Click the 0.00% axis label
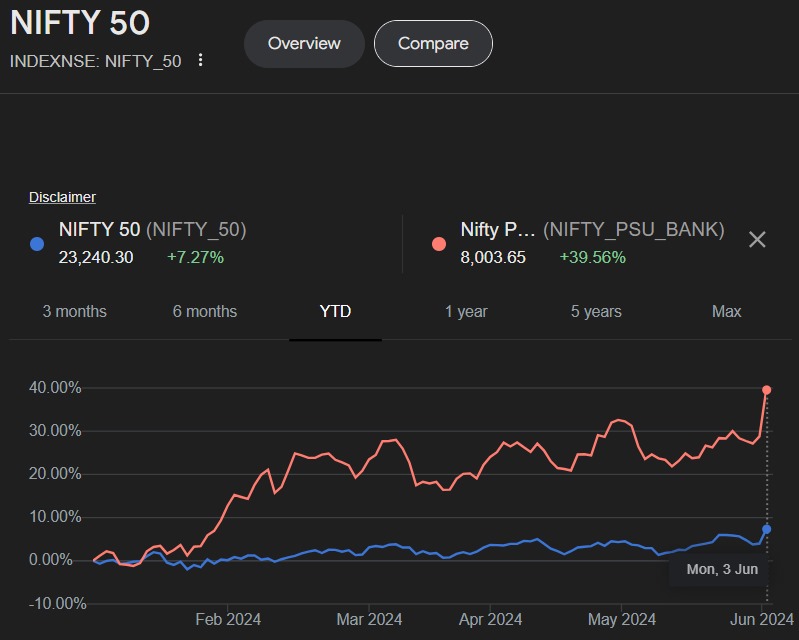The height and width of the screenshot is (640, 799). click(x=50, y=560)
